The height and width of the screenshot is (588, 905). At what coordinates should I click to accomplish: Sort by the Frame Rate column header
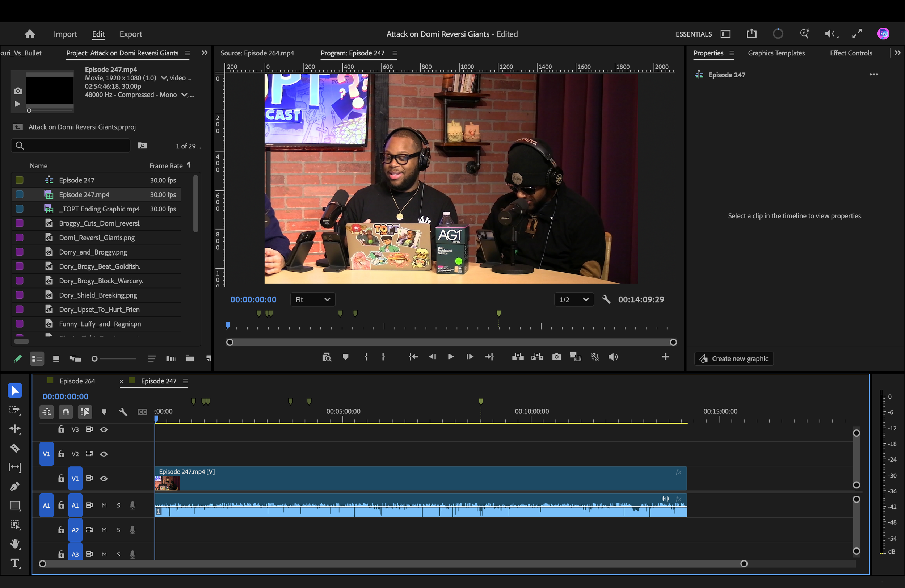[166, 166]
